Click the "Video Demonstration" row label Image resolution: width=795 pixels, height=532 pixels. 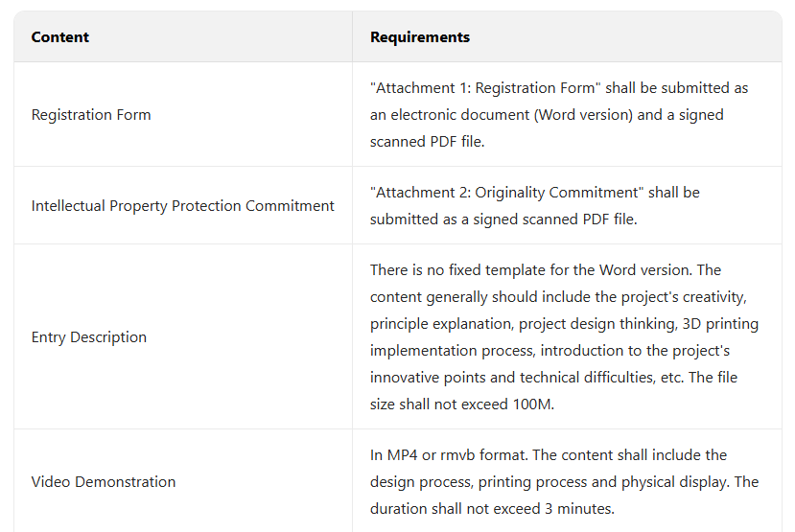point(104,482)
